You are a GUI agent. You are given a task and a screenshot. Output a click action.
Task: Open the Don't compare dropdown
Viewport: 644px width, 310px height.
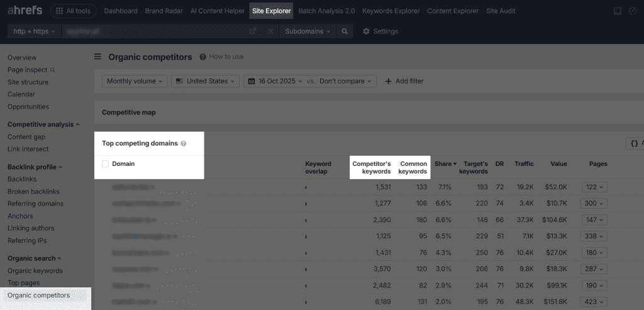(346, 81)
